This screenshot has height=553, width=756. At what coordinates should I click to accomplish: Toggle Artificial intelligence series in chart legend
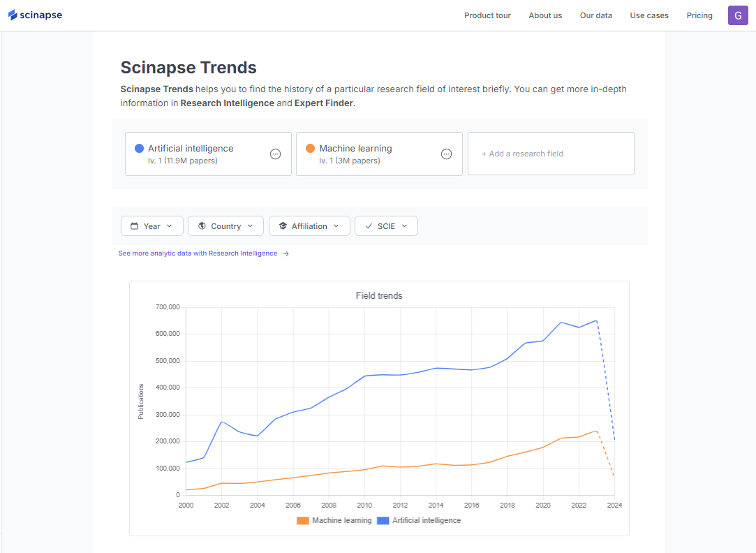tap(419, 521)
